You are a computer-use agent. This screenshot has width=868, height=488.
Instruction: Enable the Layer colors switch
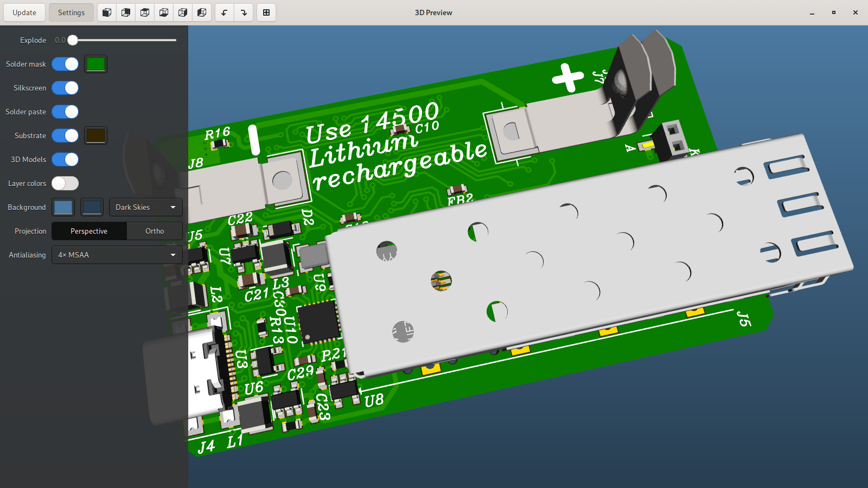(65, 183)
